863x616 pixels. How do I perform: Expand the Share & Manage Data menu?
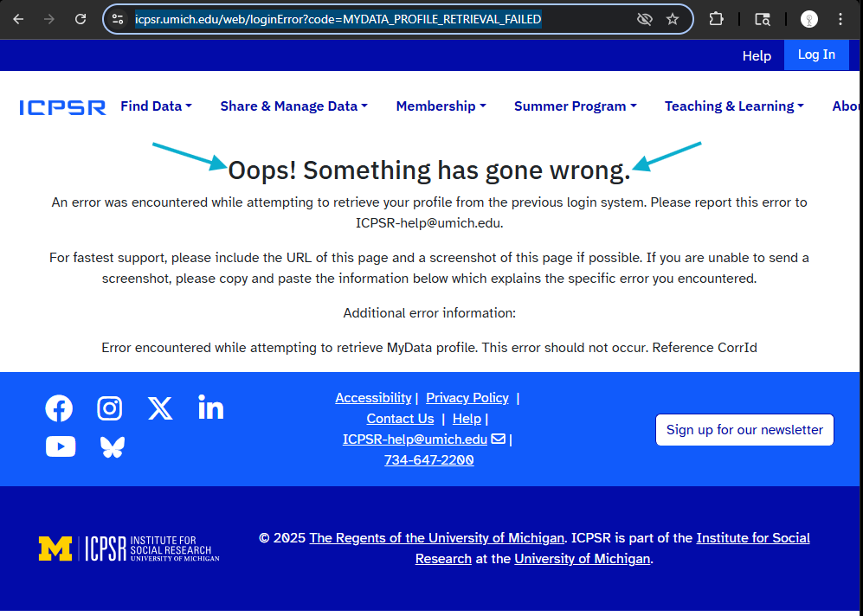[x=293, y=106]
